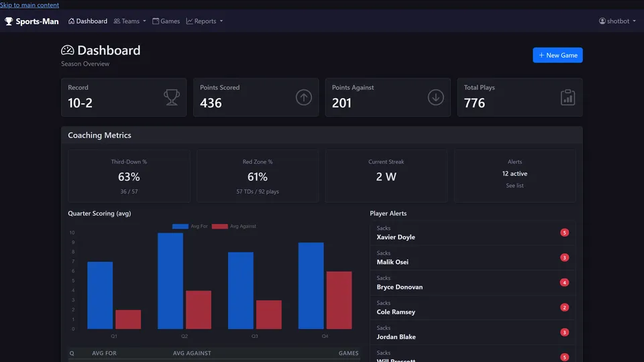
Task: Click the New Game button
Action: [x=557, y=55]
